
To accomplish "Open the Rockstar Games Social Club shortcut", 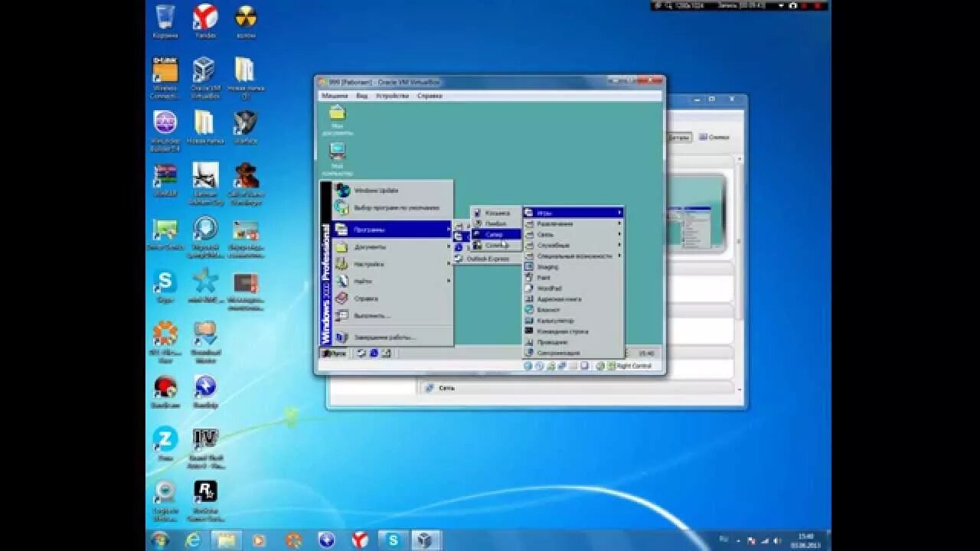I will [205, 500].
